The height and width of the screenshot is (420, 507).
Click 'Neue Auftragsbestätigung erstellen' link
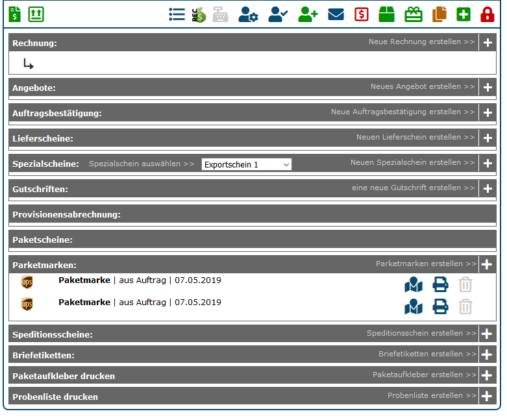[x=402, y=112]
